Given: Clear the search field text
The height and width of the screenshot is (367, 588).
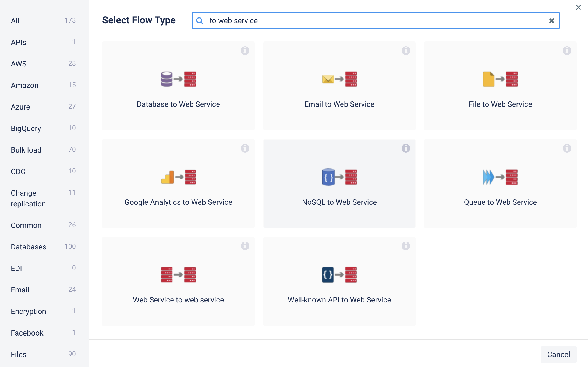Looking at the screenshot, I should (x=551, y=20).
